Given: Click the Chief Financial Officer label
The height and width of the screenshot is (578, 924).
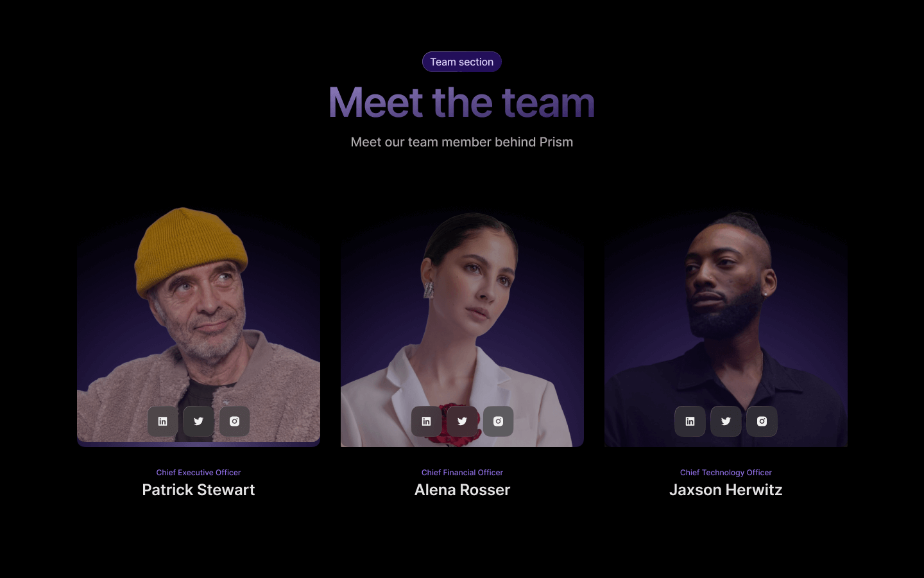Looking at the screenshot, I should pos(462,472).
